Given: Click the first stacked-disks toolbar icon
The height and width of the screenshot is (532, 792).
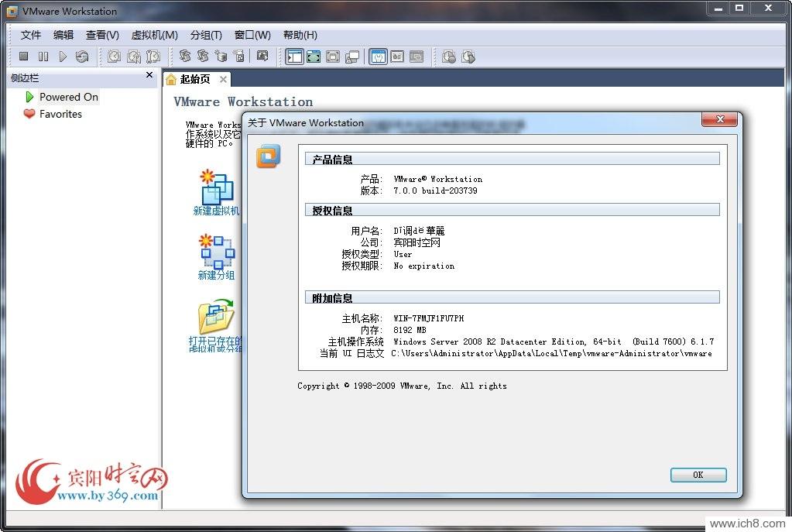Looking at the screenshot, I should (x=185, y=56).
